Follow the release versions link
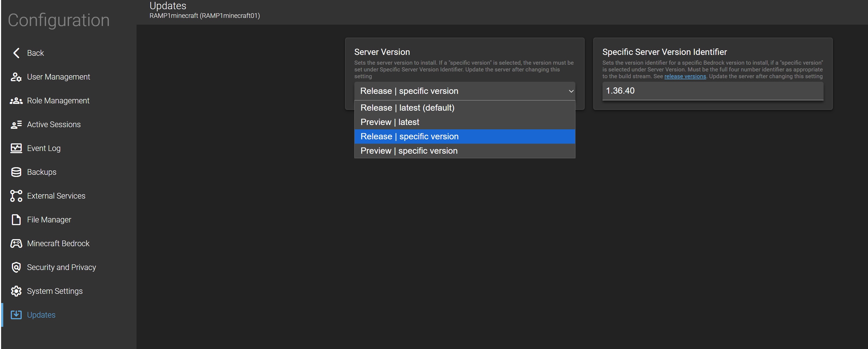This screenshot has height=349, width=868. click(685, 76)
